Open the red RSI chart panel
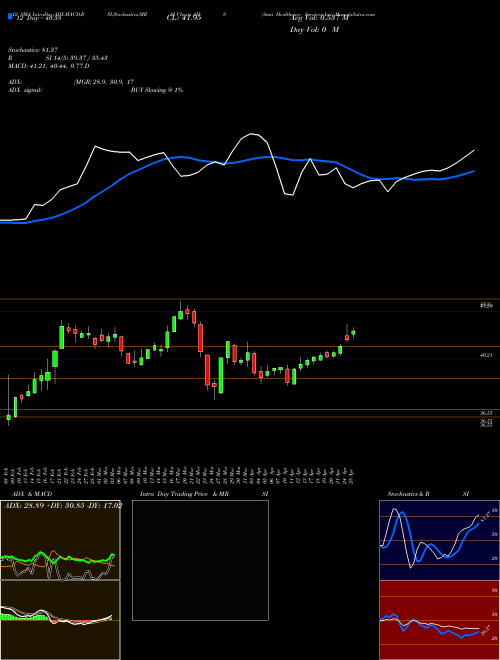The width and height of the screenshot is (500, 660). [x=439, y=620]
